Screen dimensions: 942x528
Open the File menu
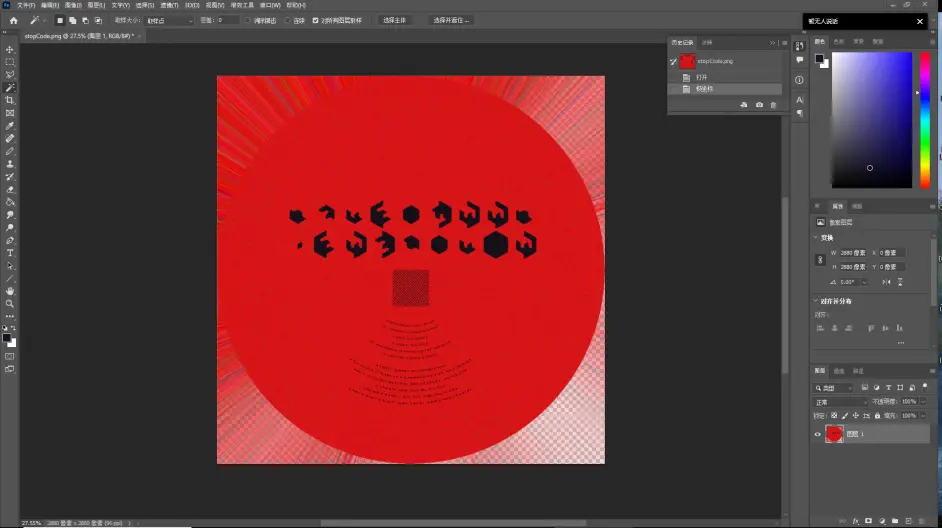pyautogui.click(x=26, y=5)
